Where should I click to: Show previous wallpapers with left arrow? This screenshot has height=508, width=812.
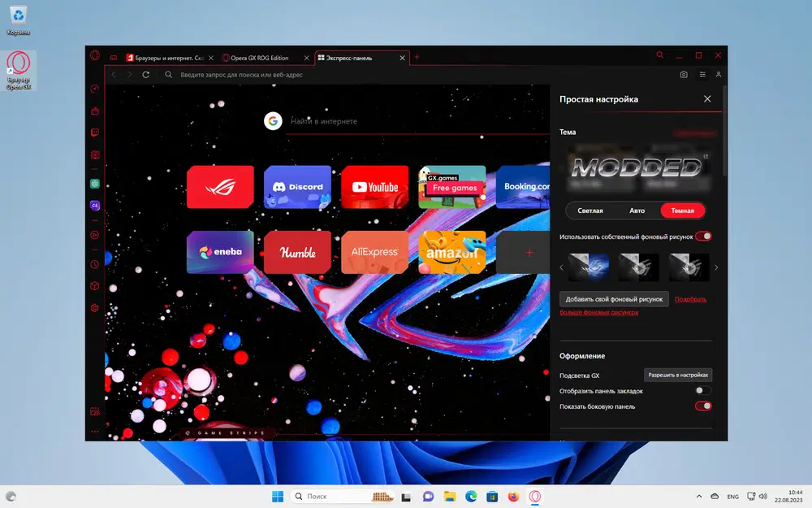561,267
